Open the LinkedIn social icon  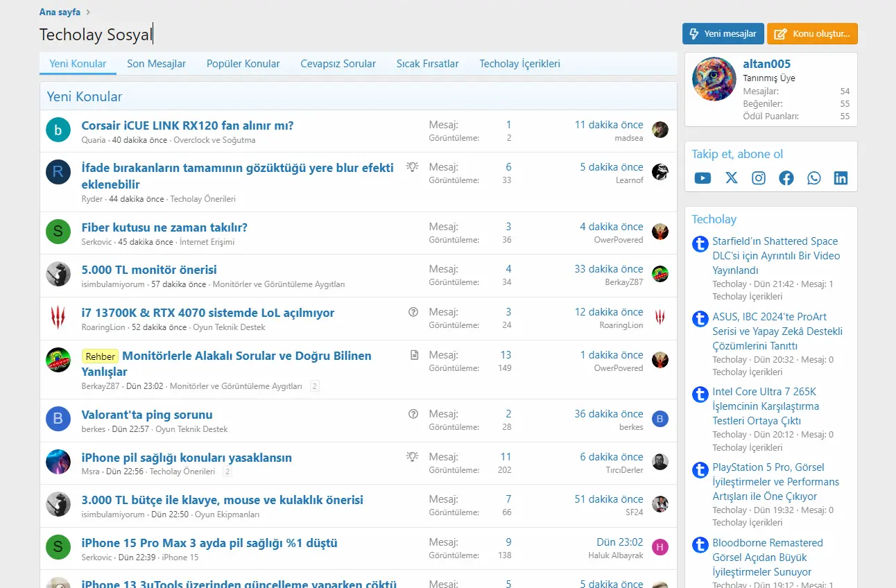841,178
